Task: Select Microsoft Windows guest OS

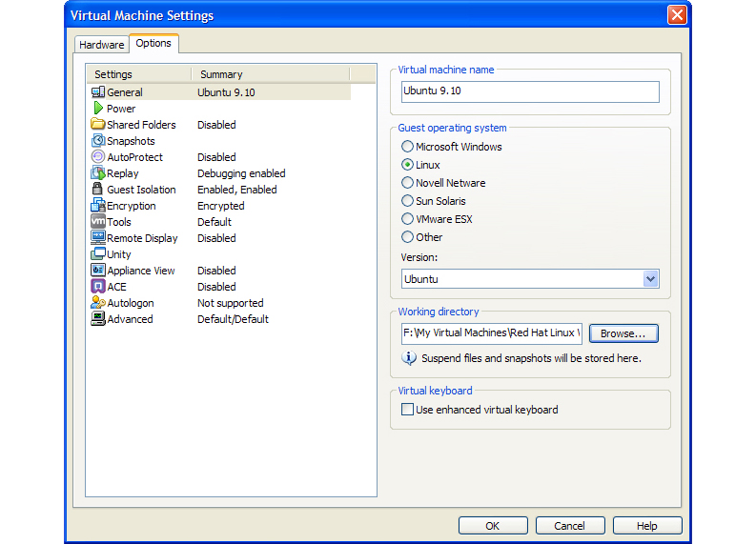Action: click(x=407, y=147)
